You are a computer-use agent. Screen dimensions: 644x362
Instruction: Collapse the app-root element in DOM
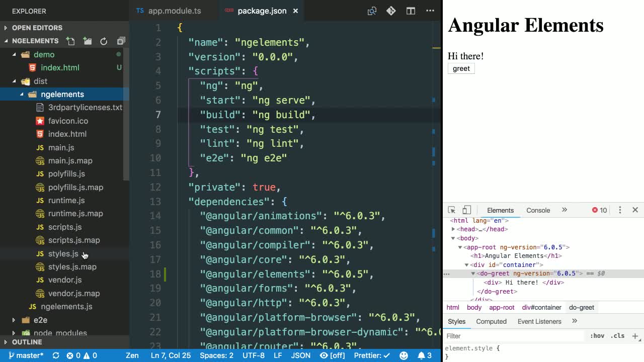pos(460,247)
